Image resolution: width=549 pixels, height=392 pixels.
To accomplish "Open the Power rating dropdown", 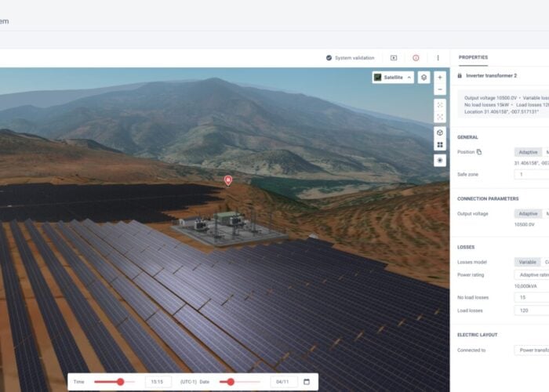I will 532,275.
